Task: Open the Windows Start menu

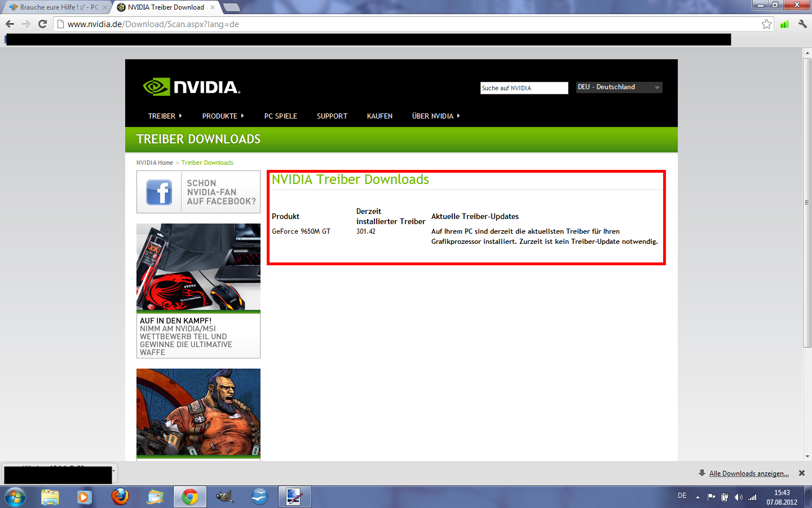Action: pyautogui.click(x=15, y=497)
